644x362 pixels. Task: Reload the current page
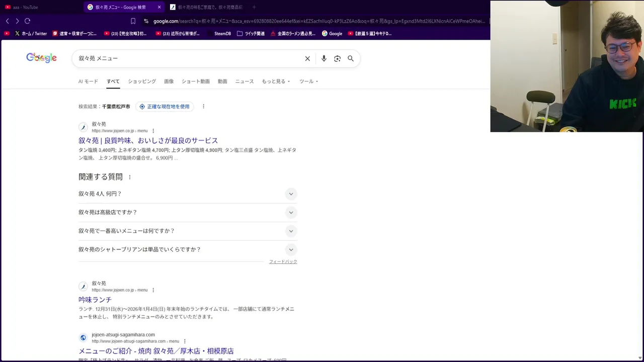tap(28, 21)
